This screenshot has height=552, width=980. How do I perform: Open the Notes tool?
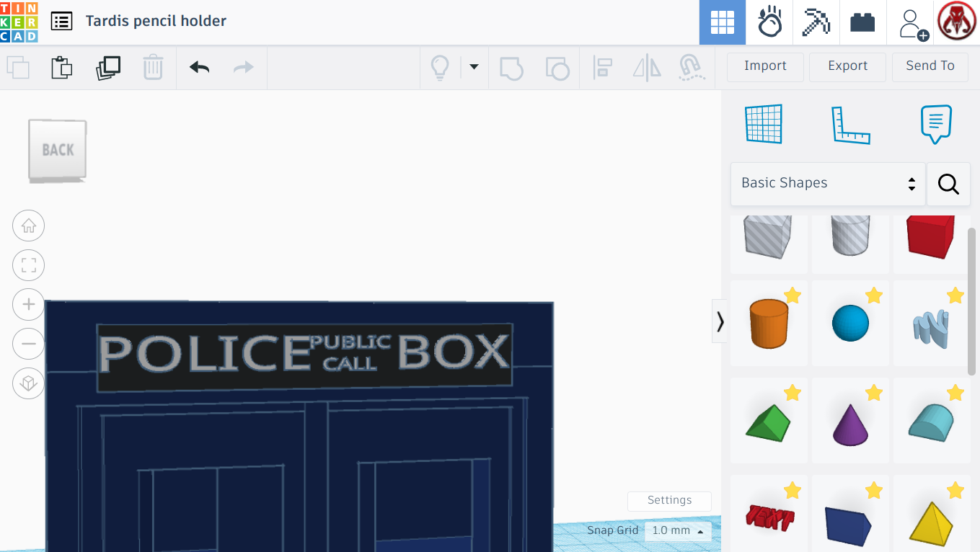tap(936, 124)
